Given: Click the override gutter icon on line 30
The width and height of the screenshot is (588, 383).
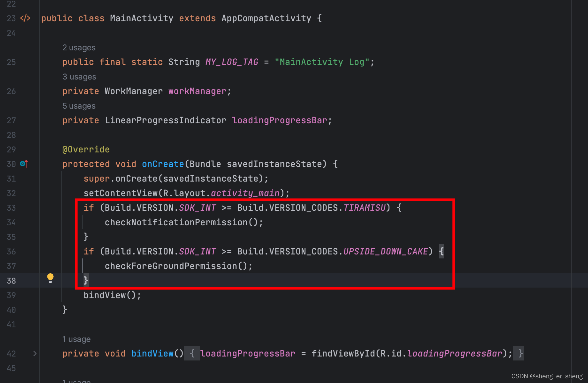Looking at the screenshot, I should (24, 164).
